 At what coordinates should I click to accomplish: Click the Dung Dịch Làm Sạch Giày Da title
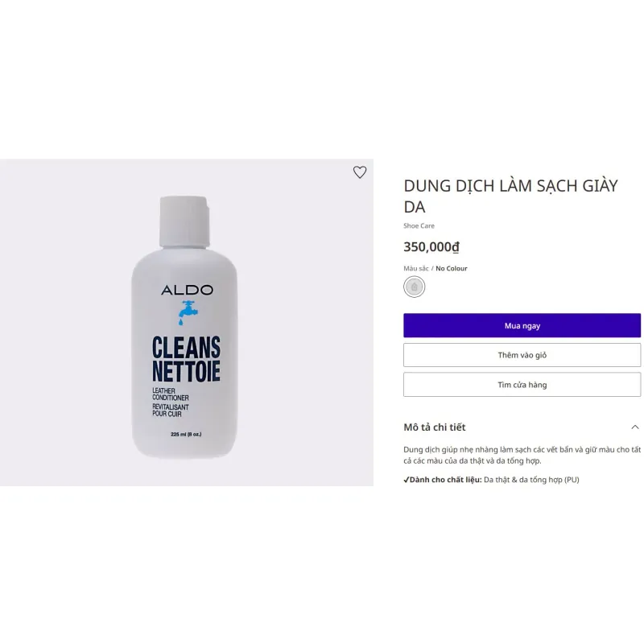(x=510, y=196)
